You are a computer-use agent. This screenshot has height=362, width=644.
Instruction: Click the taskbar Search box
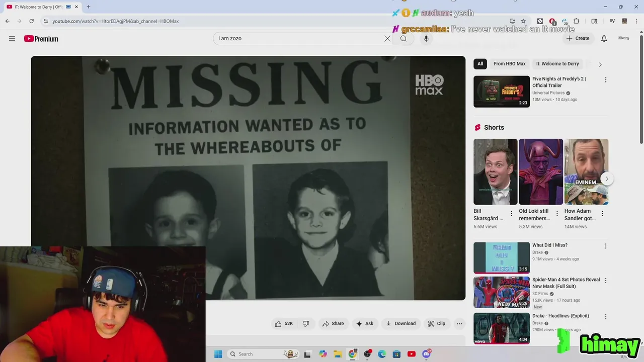coord(264,354)
